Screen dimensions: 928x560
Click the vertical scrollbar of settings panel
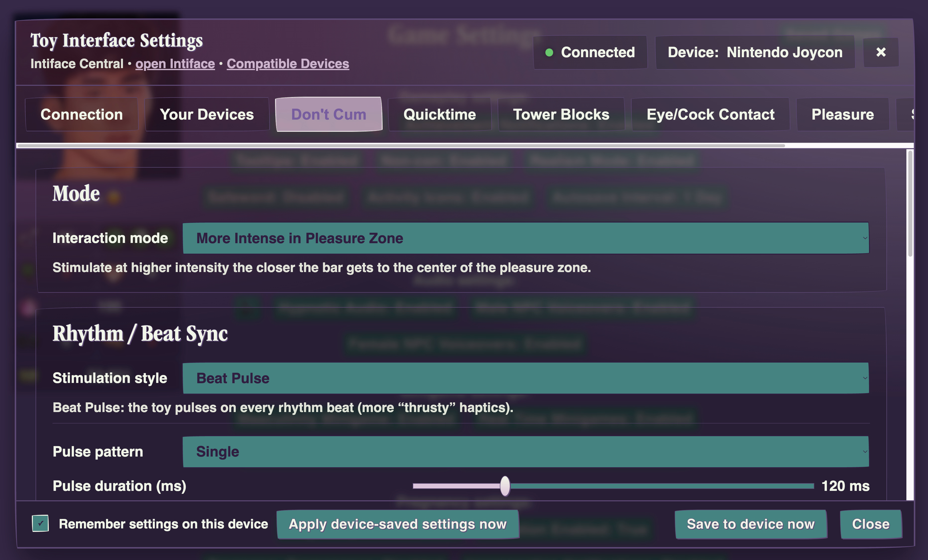coord(910,203)
